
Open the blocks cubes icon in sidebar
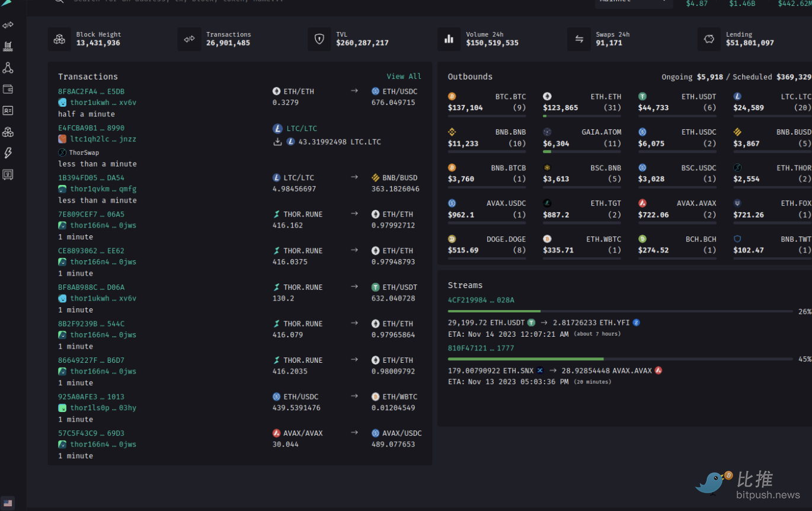coord(8,132)
